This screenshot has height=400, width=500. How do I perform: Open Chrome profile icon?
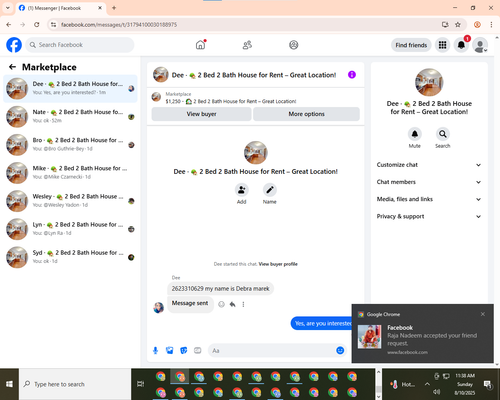[477, 24]
